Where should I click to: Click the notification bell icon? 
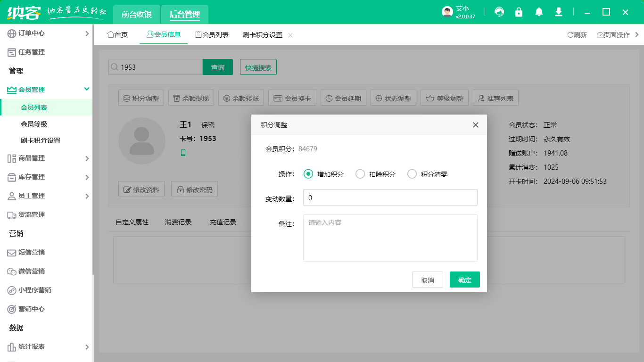pyautogui.click(x=538, y=12)
